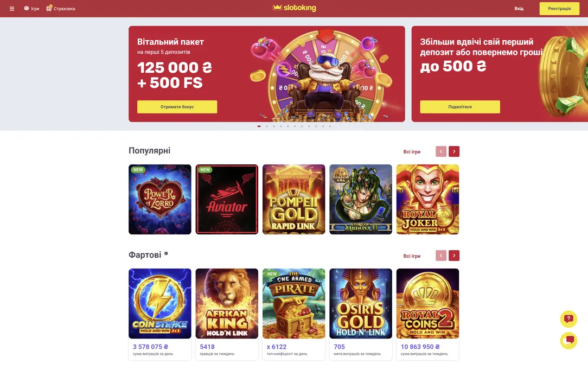Viewport: 588px width, 370px height.
Task: Click the Вхід login link
Action: coord(519,9)
